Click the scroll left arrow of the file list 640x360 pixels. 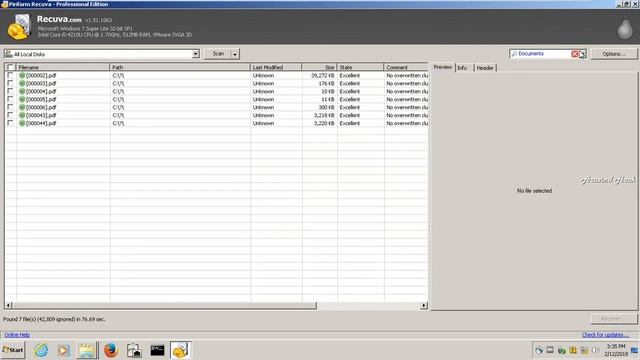click(9, 305)
